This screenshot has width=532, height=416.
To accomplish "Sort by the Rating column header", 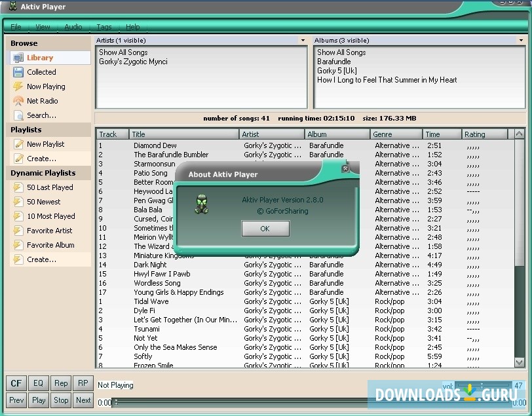I will tap(485, 134).
